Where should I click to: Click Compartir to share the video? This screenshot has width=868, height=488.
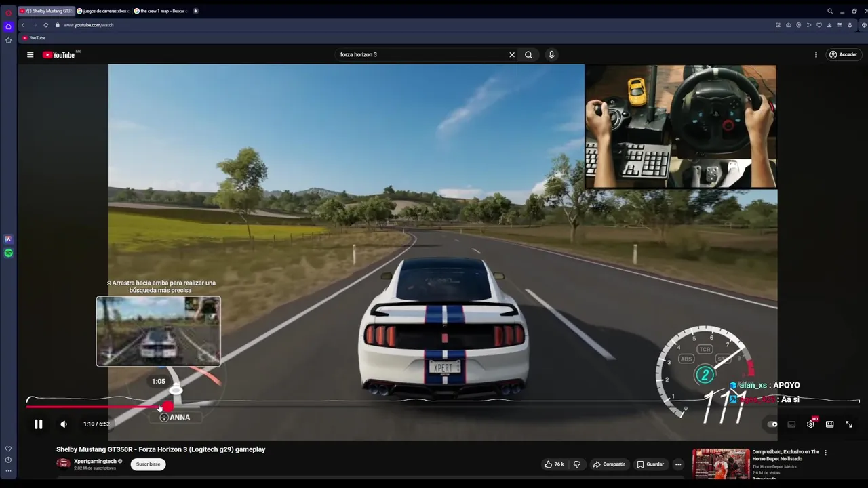pyautogui.click(x=609, y=464)
